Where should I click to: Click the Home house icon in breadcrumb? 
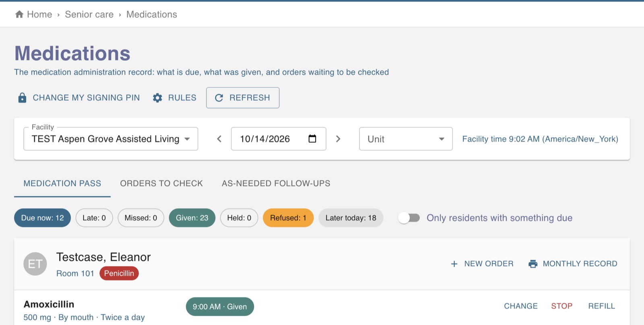tap(19, 14)
